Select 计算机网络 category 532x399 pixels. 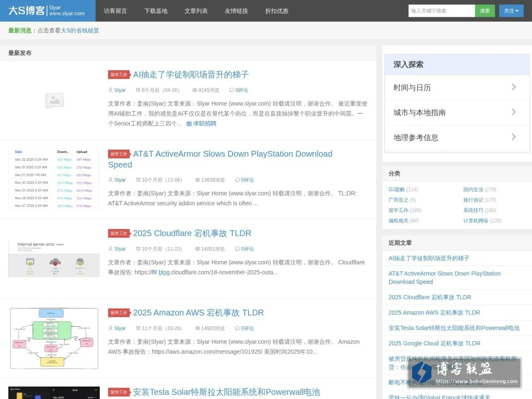point(476,220)
